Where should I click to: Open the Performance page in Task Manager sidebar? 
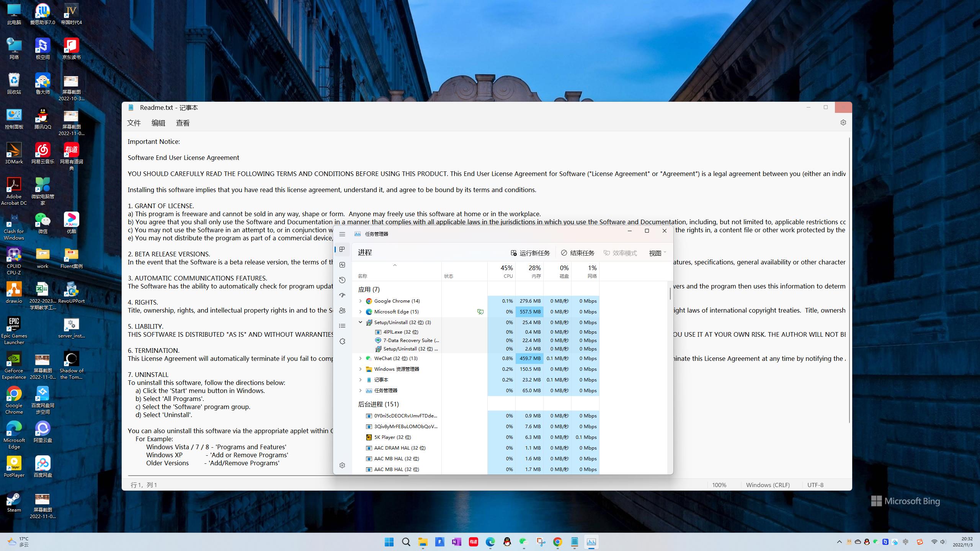pyautogui.click(x=342, y=265)
